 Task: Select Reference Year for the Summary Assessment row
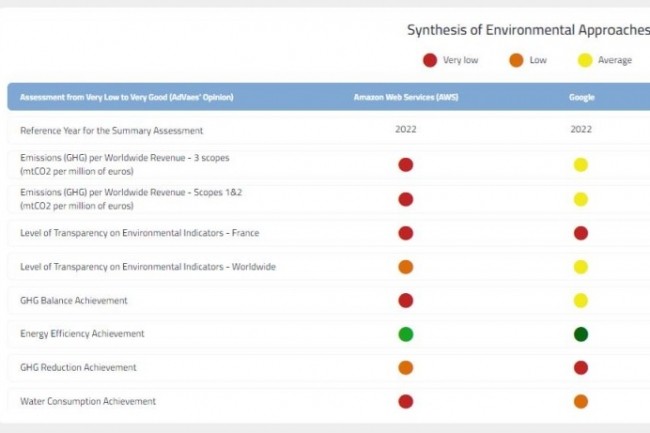click(x=328, y=130)
